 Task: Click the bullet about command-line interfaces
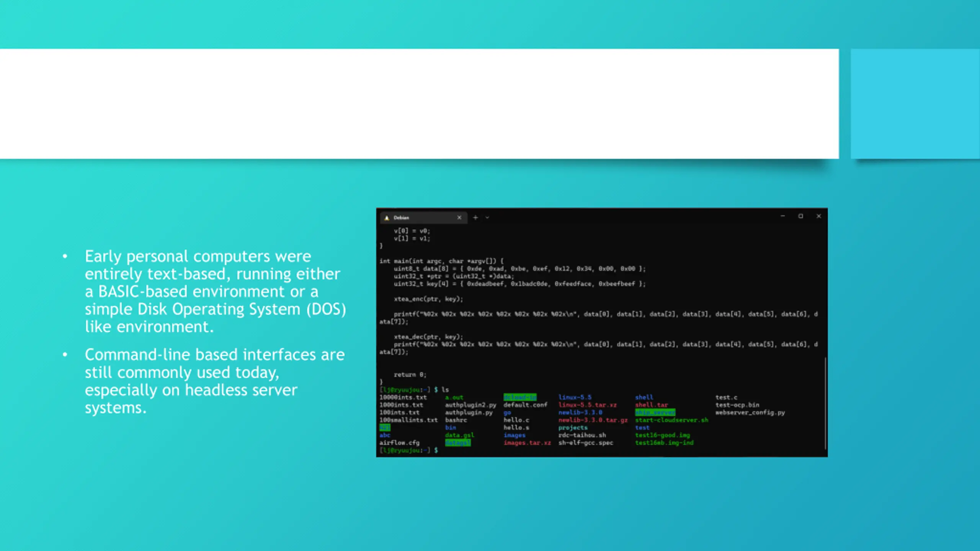coord(214,381)
